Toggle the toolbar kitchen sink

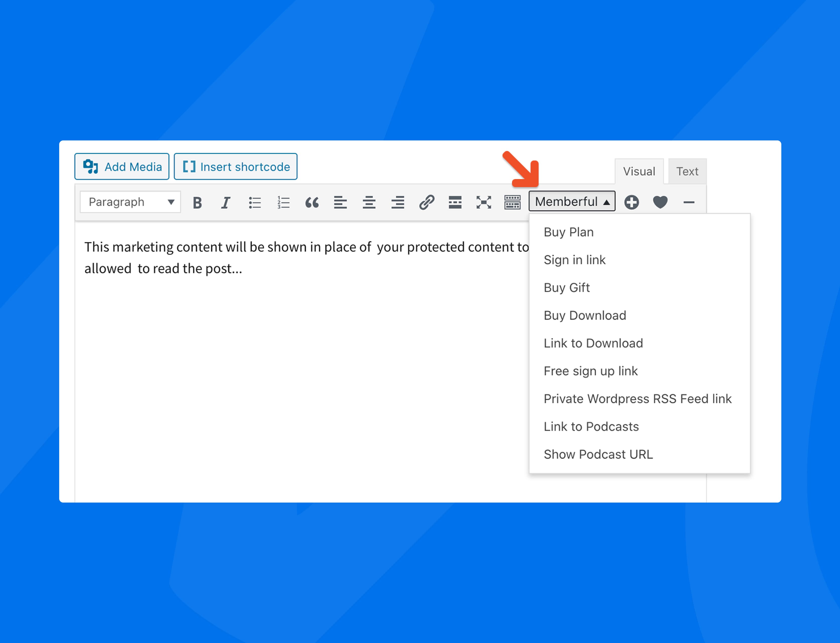(x=512, y=202)
